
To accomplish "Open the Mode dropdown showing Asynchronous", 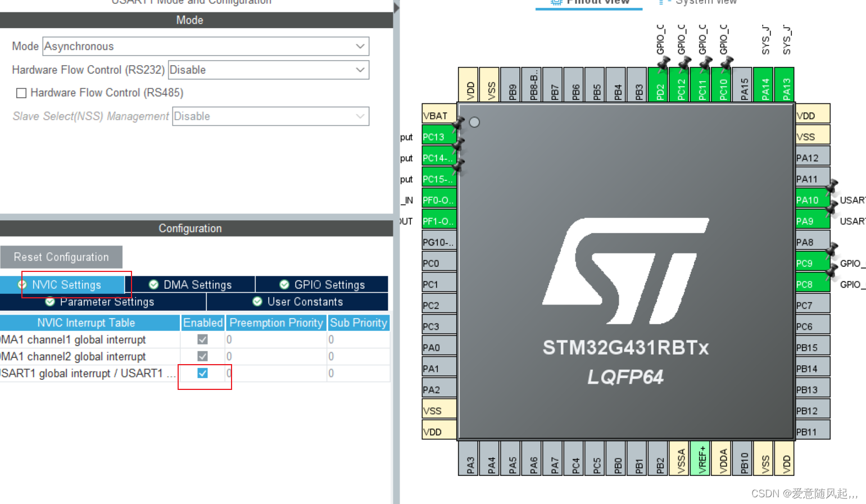I will click(x=360, y=46).
